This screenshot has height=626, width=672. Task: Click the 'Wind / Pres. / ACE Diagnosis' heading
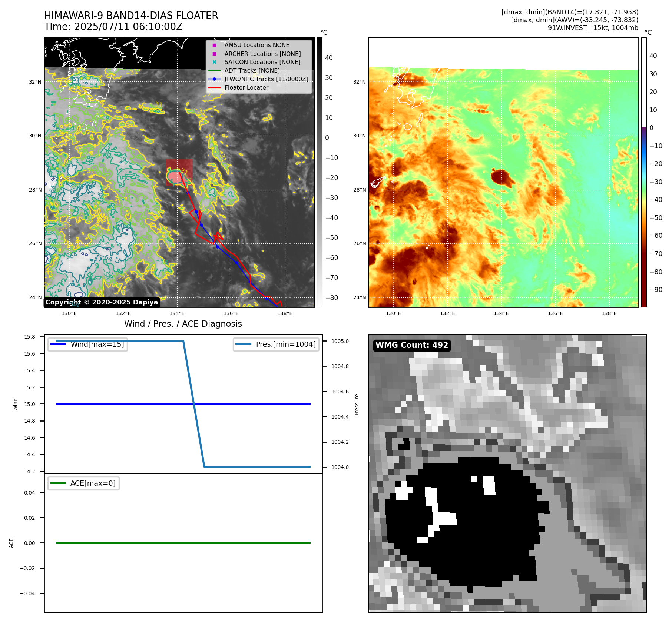(183, 324)
